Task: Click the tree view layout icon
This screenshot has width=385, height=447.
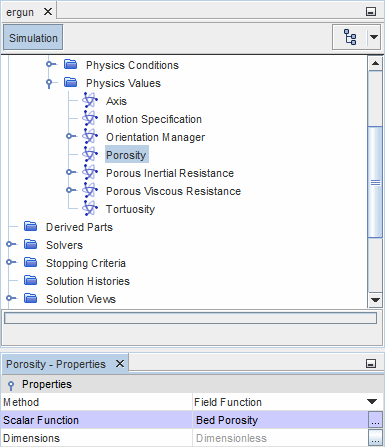Action: click(350, 37)
